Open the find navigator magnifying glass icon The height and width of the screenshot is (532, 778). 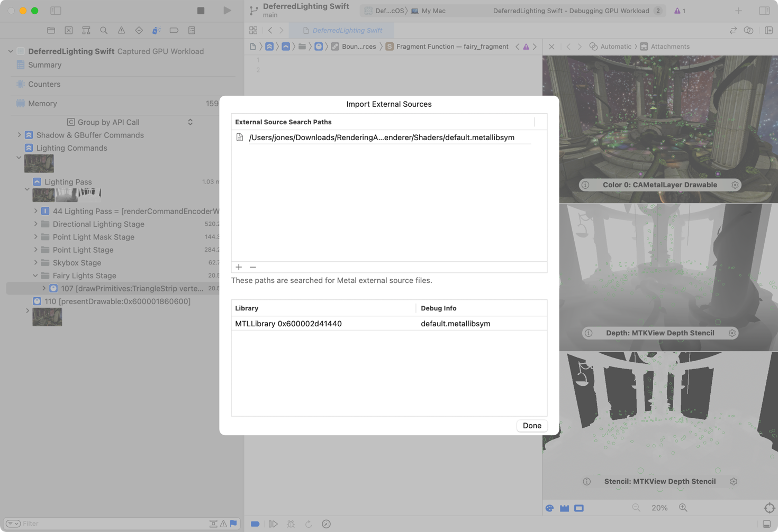click(104, 30)
